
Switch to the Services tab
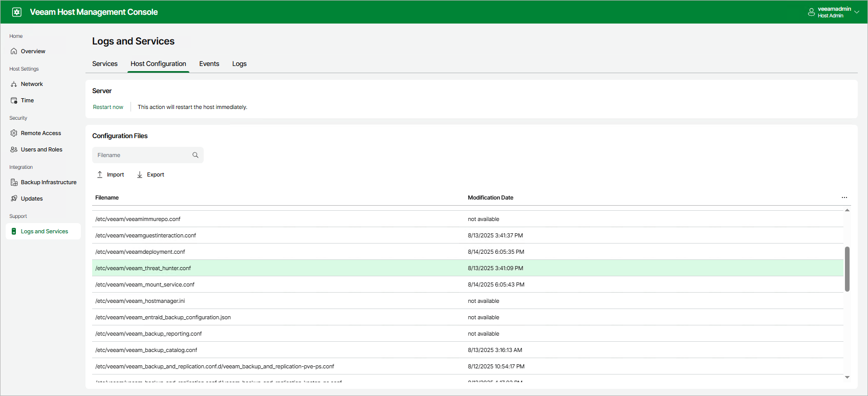105,63
